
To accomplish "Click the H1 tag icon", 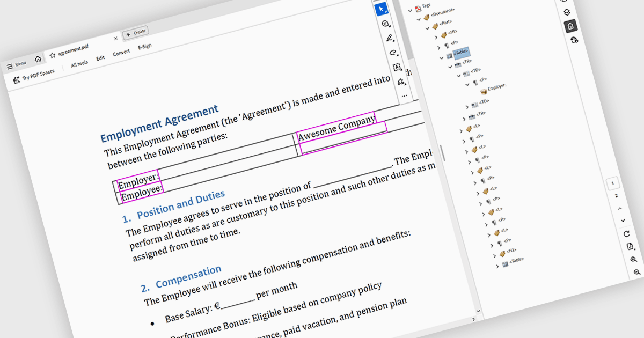I will point(443,35).
